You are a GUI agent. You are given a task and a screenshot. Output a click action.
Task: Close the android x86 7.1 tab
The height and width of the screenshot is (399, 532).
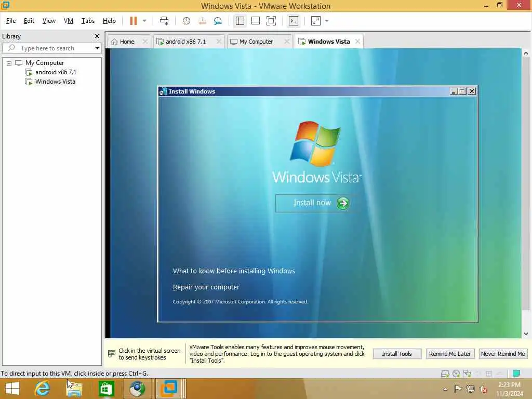(x=219, y=42)
